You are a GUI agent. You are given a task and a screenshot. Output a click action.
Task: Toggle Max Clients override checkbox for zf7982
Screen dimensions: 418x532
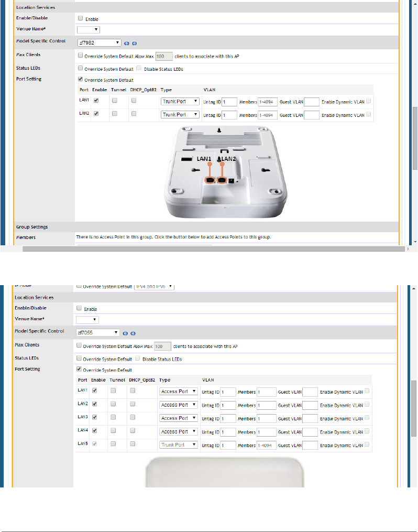[80, 55]
